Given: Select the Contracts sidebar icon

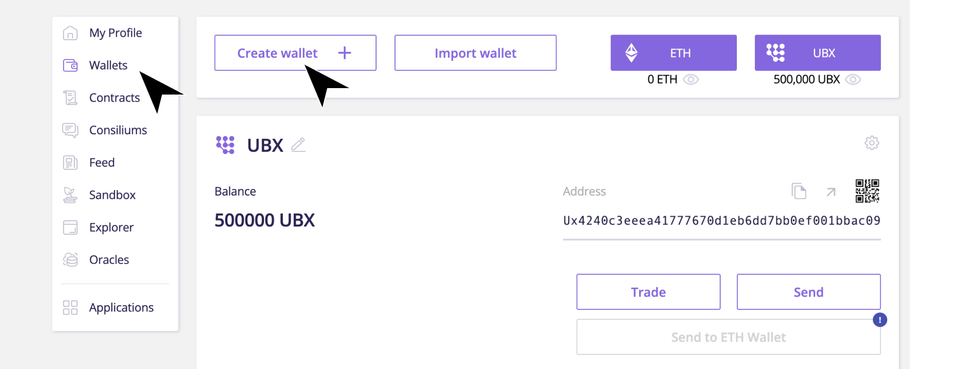Looking at the screenshot, I should (x=69, y=97).
